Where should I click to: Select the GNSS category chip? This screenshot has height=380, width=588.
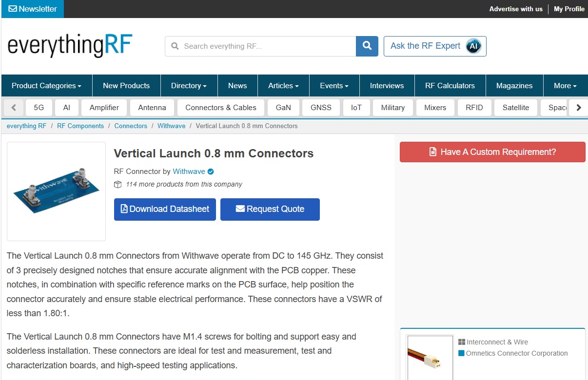321,108
